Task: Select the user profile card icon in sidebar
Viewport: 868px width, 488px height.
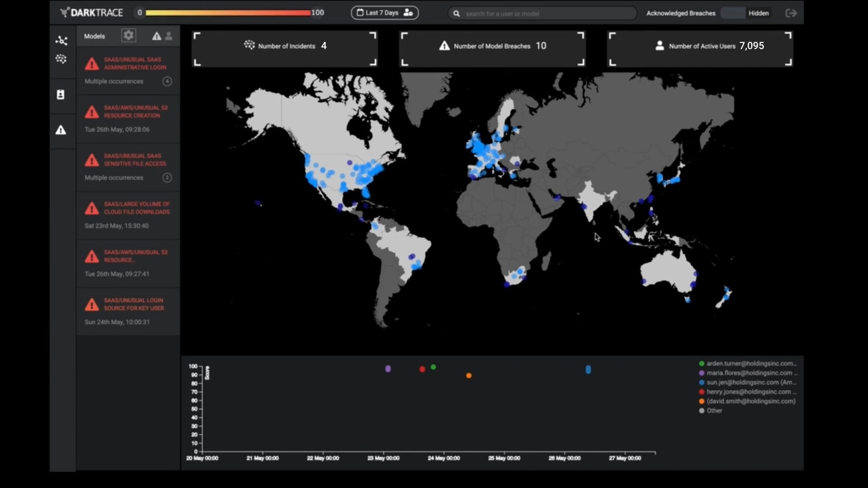Action: pos(61,95)
